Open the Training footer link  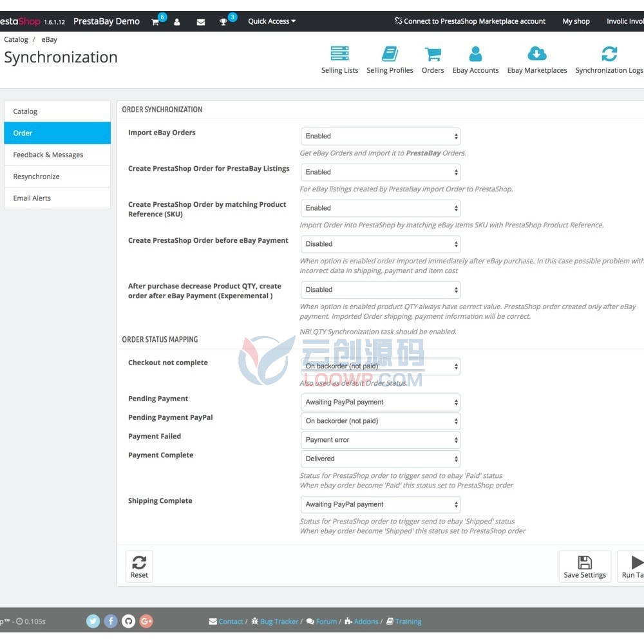404,621
